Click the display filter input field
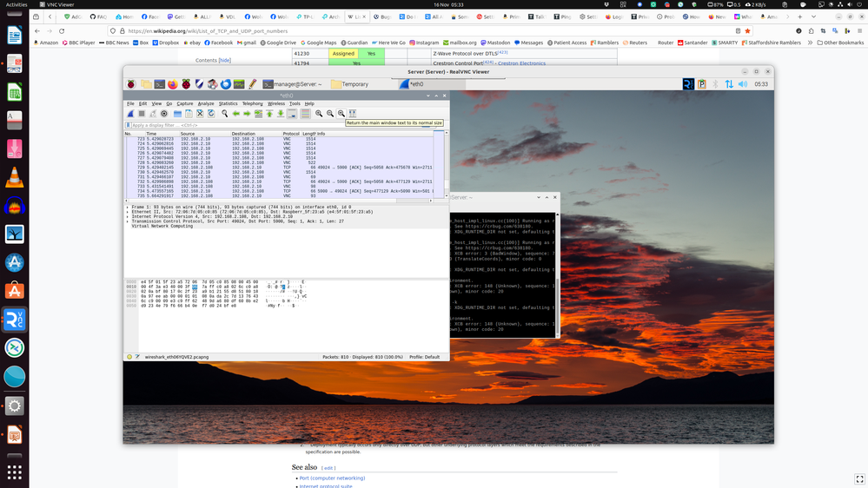This screenshot has height=488, width=868. pos(277,125)
